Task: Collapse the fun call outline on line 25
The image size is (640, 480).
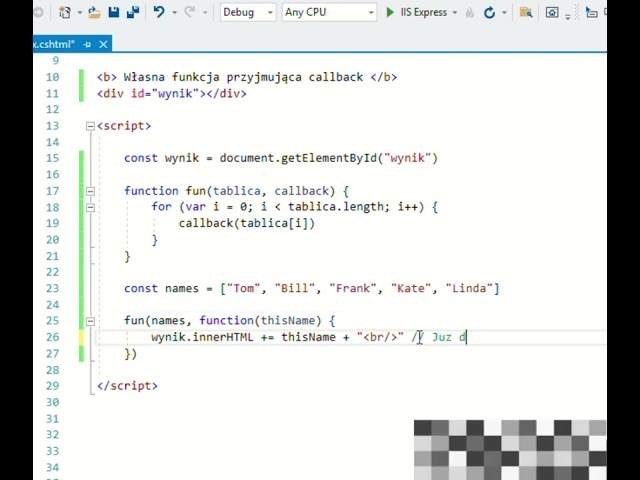Action: pyautogui.click(x=90, y=321)
